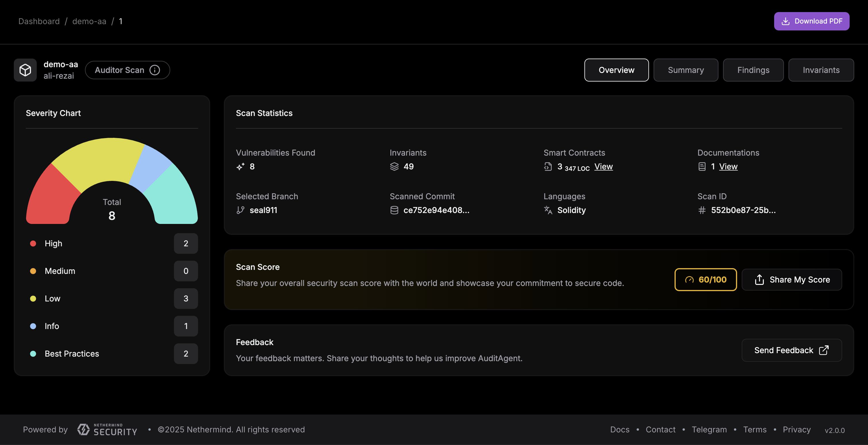Click the external link icon in Send Feedback

point(824,350)
